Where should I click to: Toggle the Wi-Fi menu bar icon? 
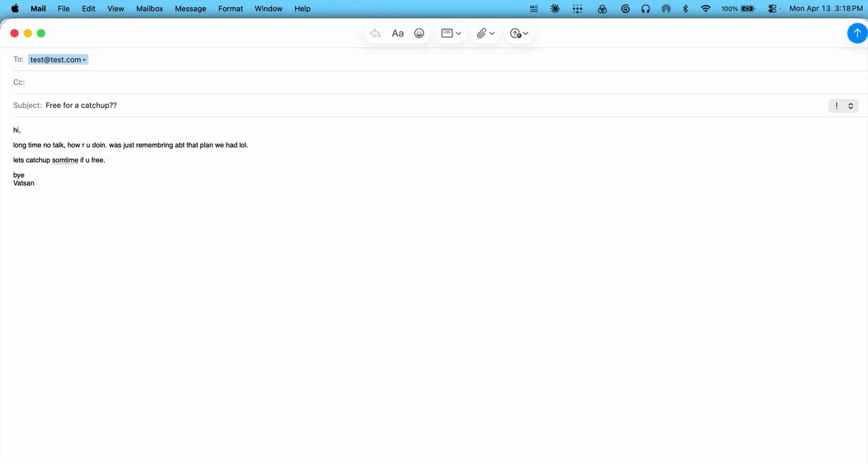(706, 9)
